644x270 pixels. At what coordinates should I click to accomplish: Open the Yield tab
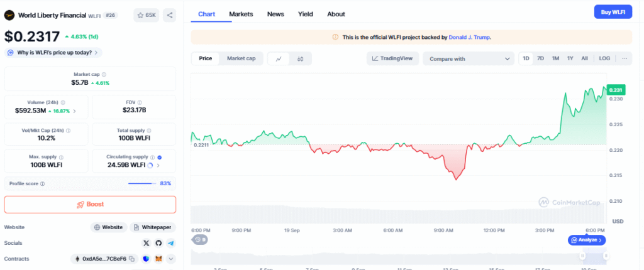305,14
